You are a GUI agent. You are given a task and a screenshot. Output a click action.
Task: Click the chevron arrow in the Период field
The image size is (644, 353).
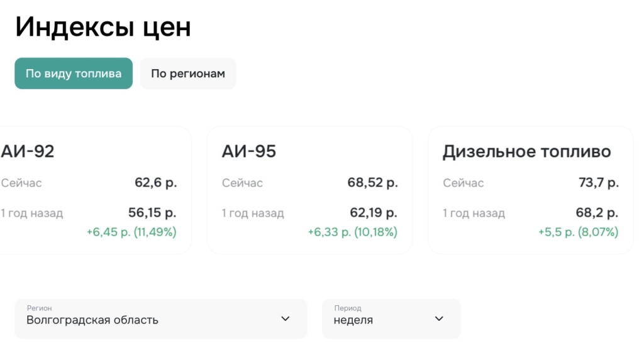439,319
